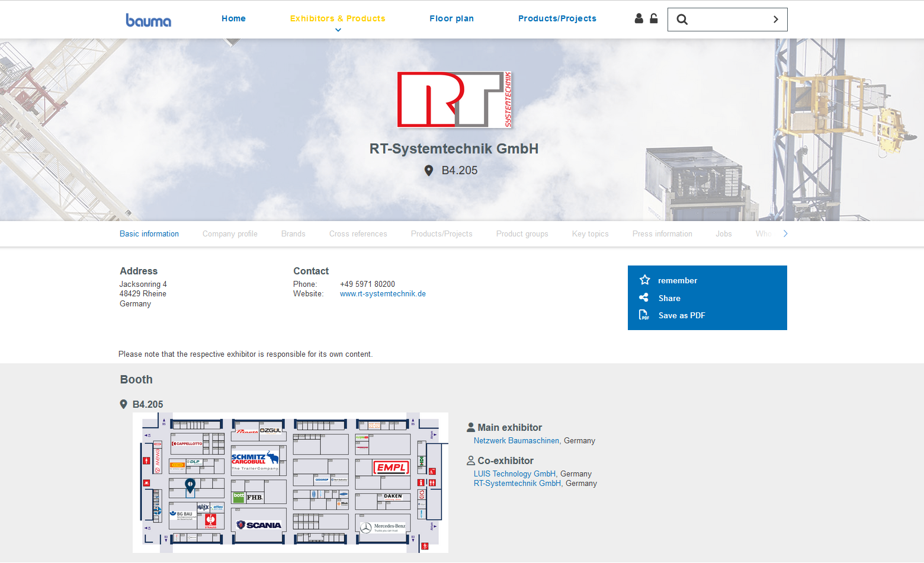Click the remember button
This screenshot has height=563, width=924.
678,280
